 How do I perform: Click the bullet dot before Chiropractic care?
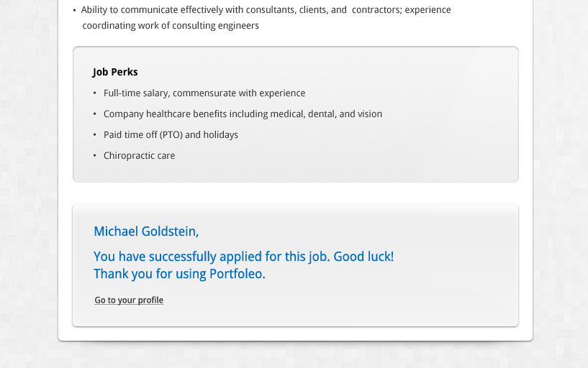pyautogui.click(x=94, y=155)
